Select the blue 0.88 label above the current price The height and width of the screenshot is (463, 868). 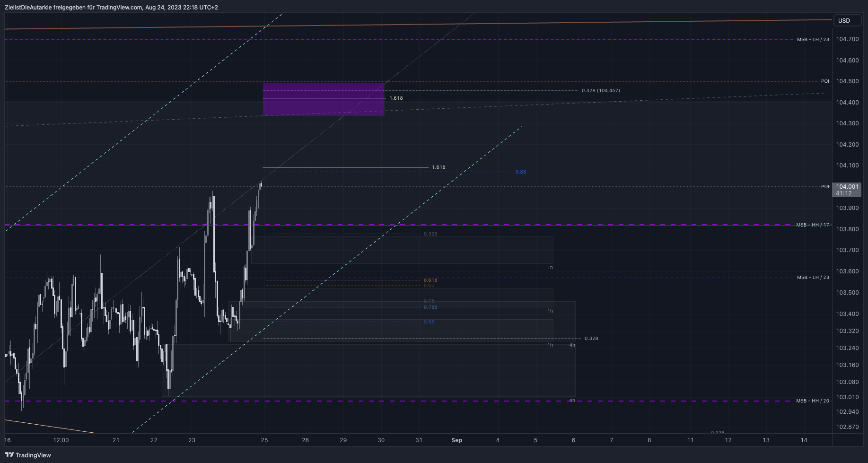point(521,172)
